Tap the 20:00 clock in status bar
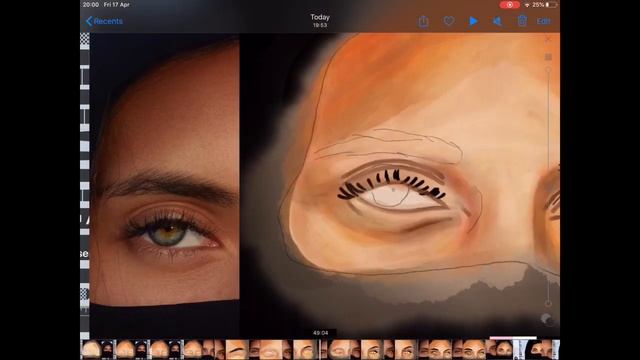The height and width of the screenshot is (360, 640). (91, 5)
